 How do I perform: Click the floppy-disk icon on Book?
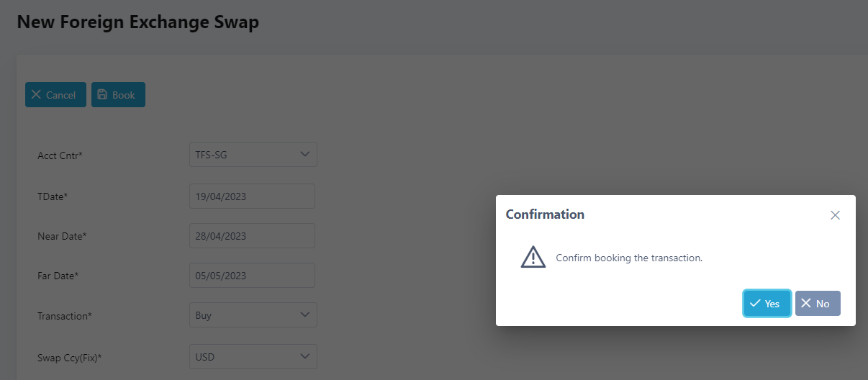102,95
